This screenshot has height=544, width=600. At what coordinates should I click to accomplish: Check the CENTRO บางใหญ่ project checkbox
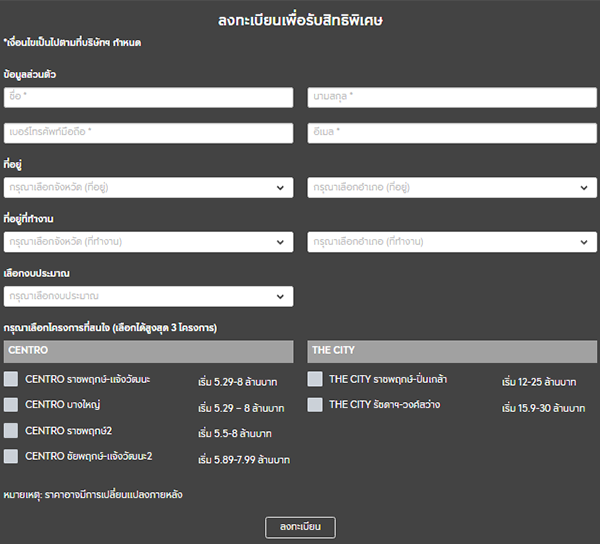tap(11, 405)
